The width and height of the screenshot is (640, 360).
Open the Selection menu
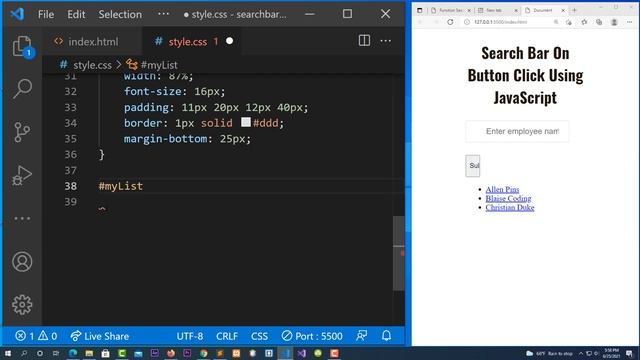click(120, 14)
